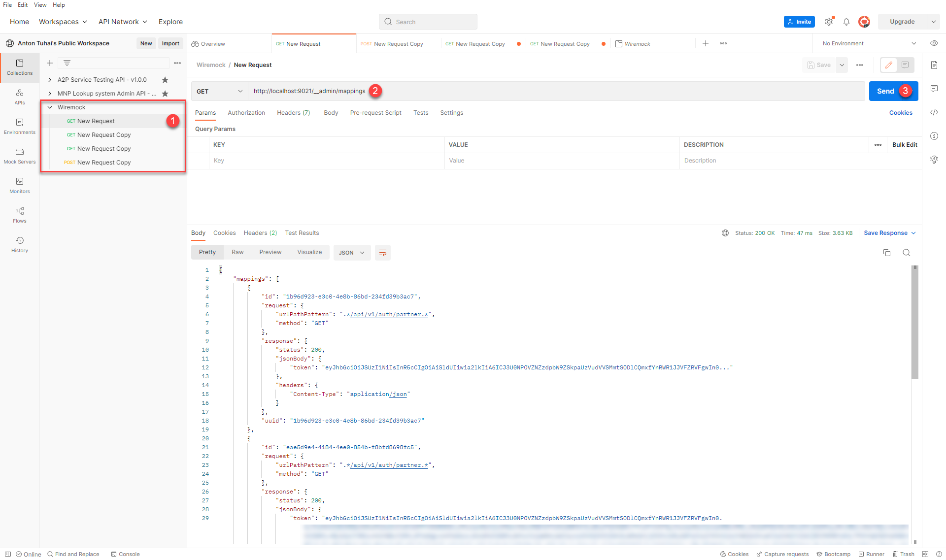Copy the response body
Viewport: 946px width, 560px height.
[x=887, y=253]
